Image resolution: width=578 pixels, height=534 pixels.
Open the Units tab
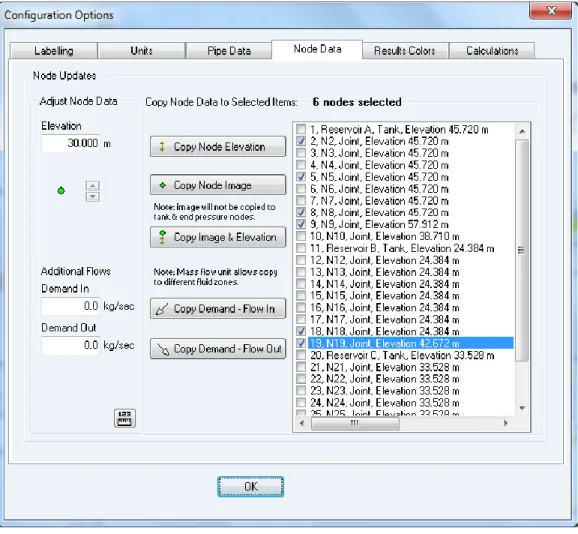141,51
